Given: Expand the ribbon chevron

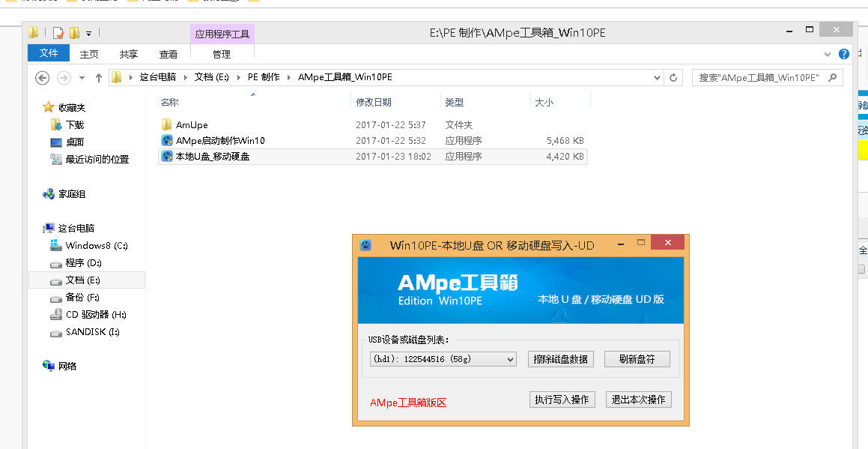Looking at the screenshot, I should (828, 54).
